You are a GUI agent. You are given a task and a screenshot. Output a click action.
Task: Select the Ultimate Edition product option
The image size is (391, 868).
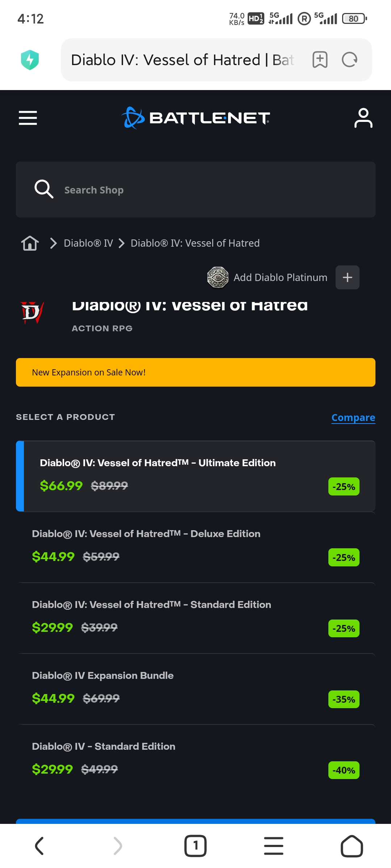(195, 476)
